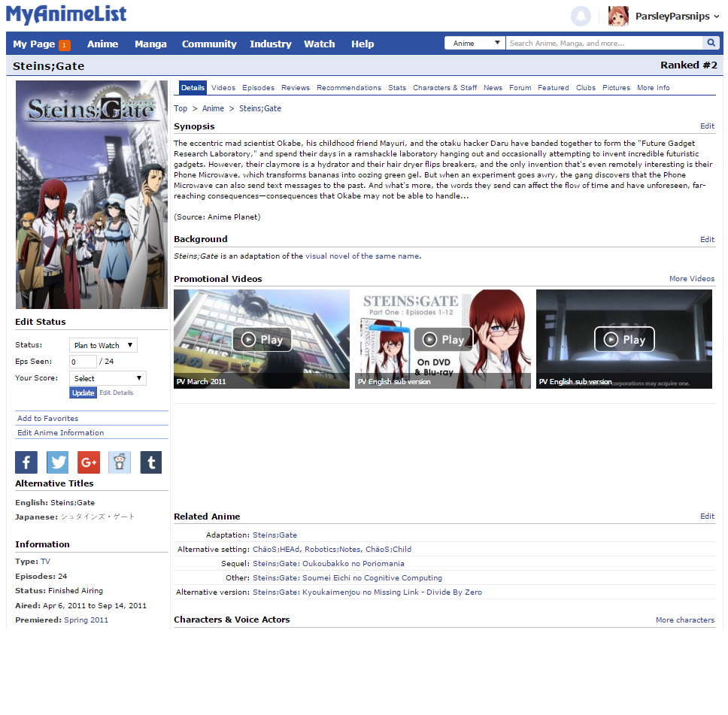
Task: Open the Steins;Gate adaptation link
Action: (275, 535)
